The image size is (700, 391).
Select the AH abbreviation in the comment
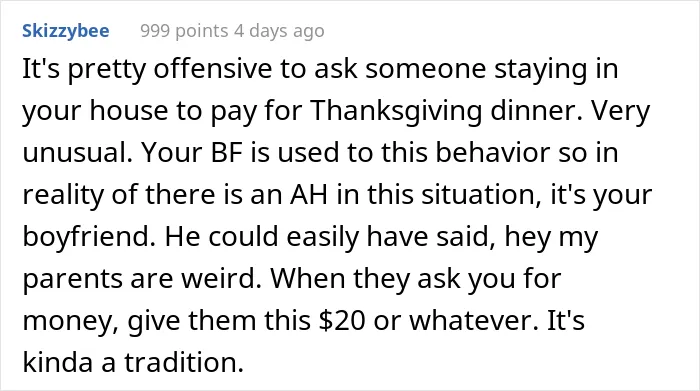(x=308, y=195)
